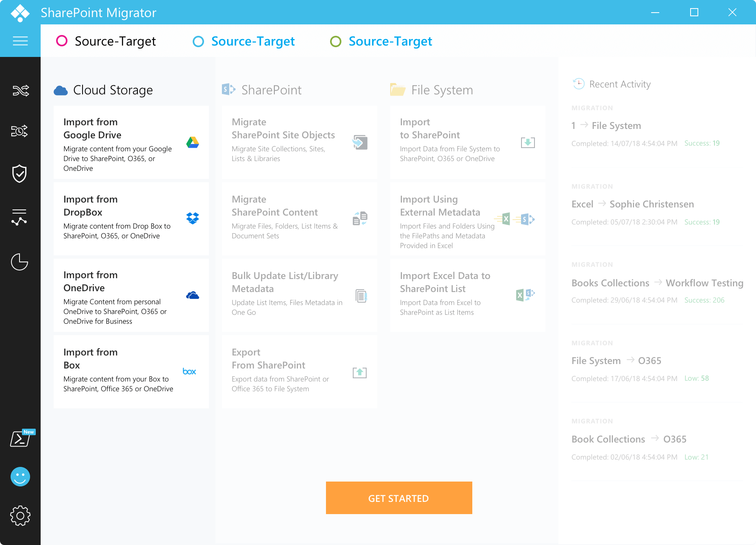Open the Import to SharePoint card
This screenshot has width=756, height=545.
468,142
